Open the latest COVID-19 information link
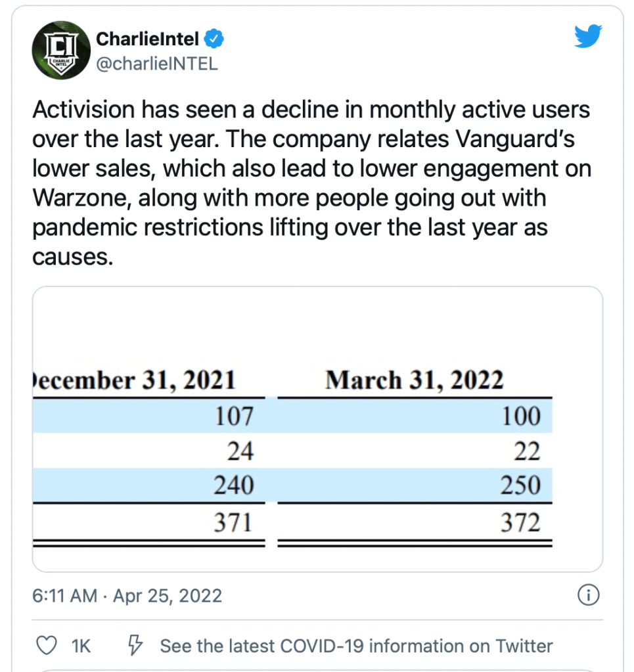This screenshot has height=672, width=634. 356,646
